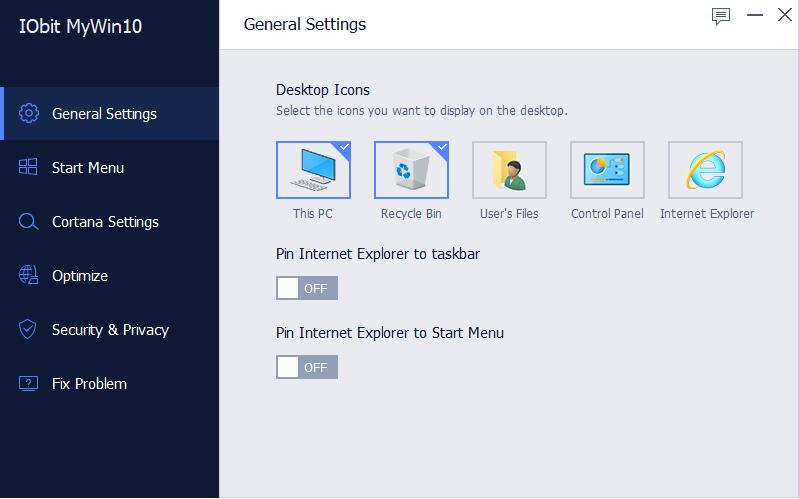The width and height of the screenshot is (799, 499).
Task: Open the General Settings section
Action: (x=110, y=113)
